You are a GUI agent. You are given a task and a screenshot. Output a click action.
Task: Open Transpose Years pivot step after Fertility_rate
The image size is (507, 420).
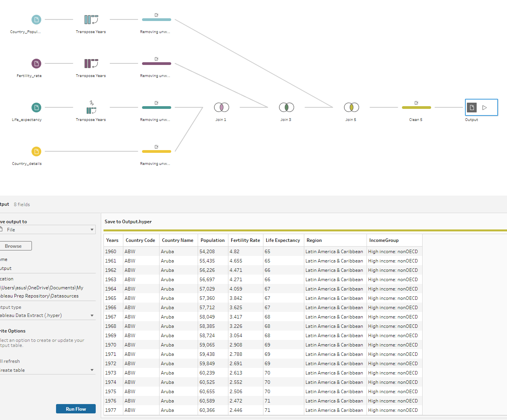tap(91, 63)
